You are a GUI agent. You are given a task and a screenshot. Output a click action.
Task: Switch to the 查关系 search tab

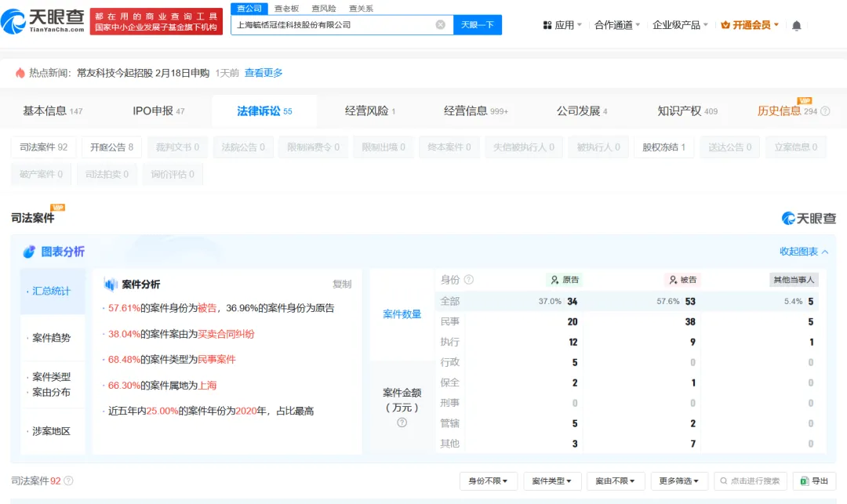361,9
